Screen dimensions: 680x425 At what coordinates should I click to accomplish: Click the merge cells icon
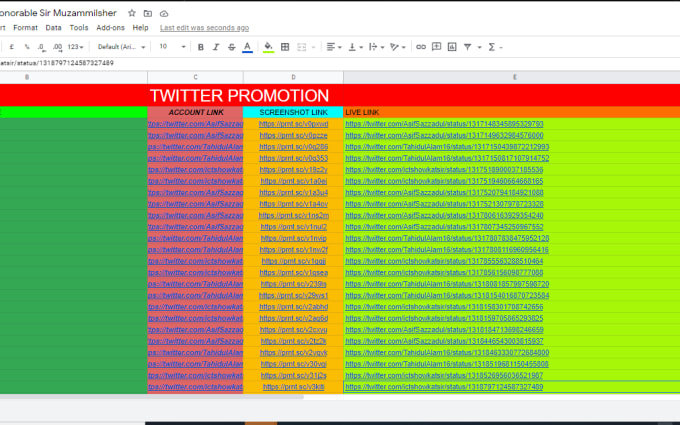[301, 47]
